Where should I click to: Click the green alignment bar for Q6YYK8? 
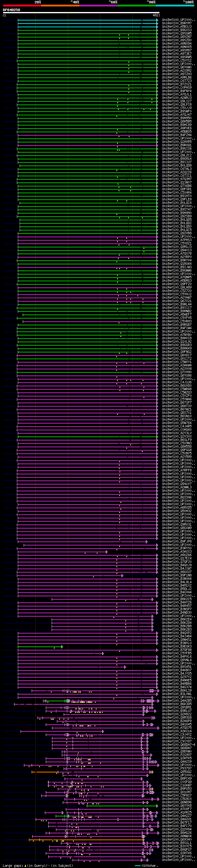click(122, 806)
